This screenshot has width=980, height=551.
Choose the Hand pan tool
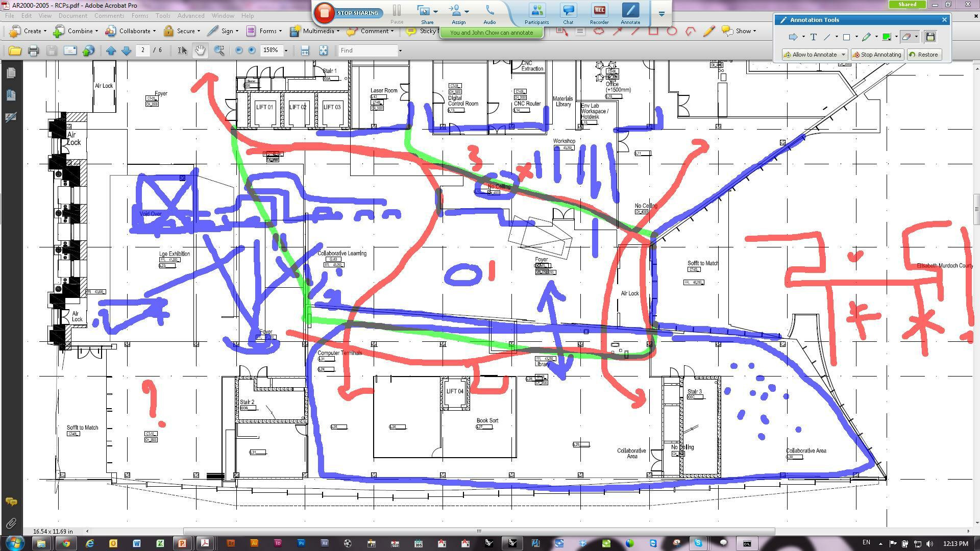point(200,51)
